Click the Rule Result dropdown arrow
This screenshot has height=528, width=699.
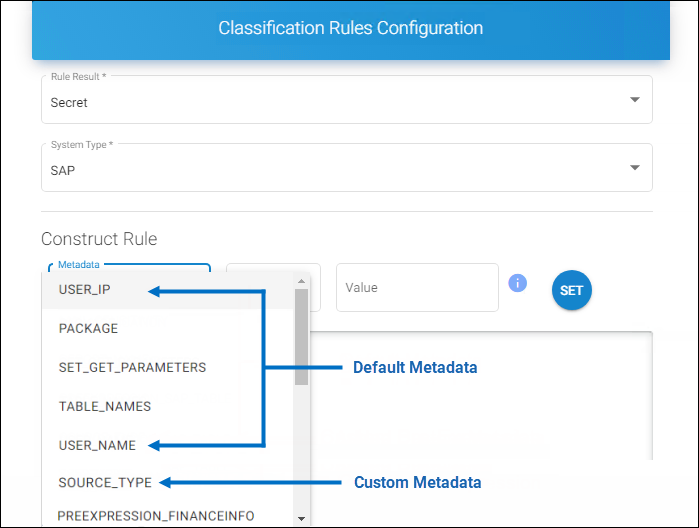pos(634,100)
